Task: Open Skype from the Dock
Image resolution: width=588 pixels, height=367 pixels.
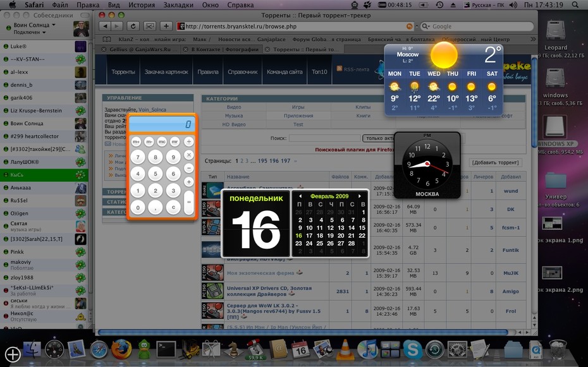Action: pos(412,350)
